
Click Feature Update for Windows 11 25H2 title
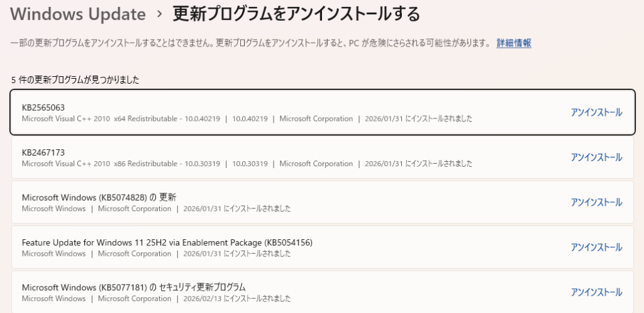[167, 242]
